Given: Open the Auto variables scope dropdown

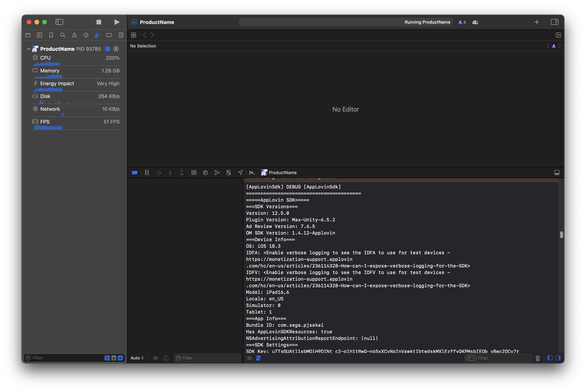Looking at the screenshot, I should tap(137, 358).
